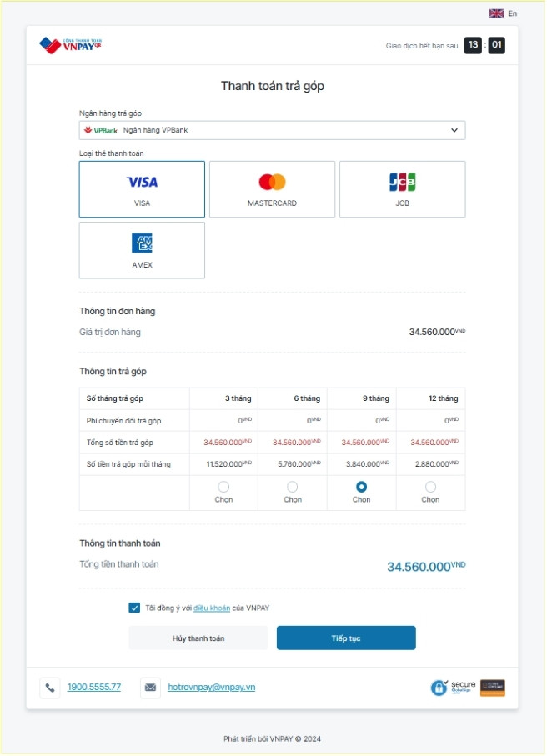Select the AMEX card option

point(142,250)
